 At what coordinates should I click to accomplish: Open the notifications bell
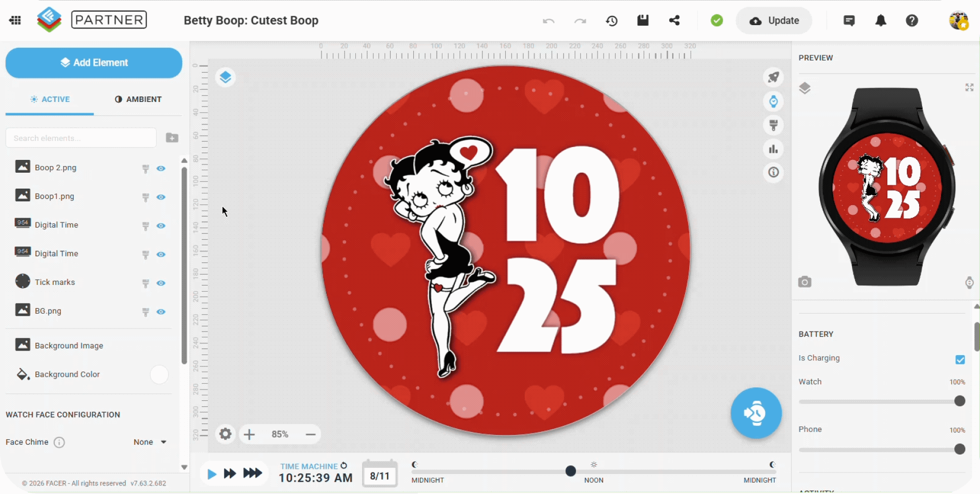pos(881,20)
